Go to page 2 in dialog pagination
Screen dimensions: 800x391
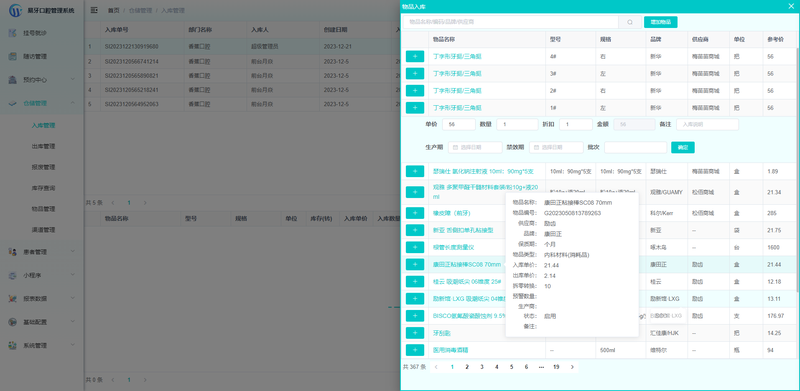click(466, 366)
